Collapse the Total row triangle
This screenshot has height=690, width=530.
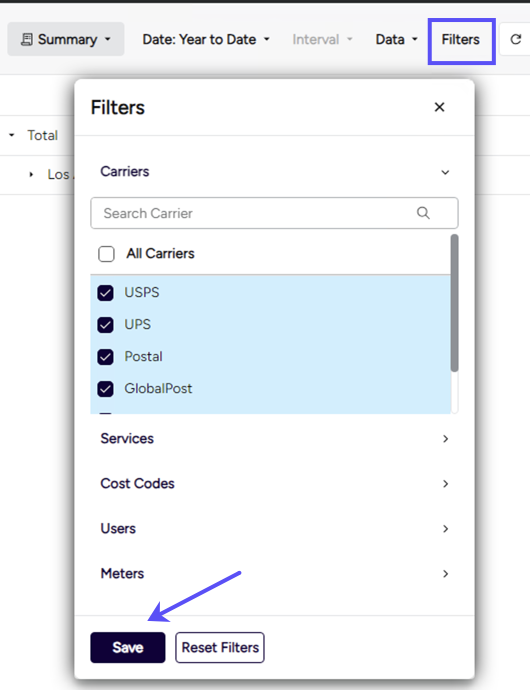[x=12, y=135]
